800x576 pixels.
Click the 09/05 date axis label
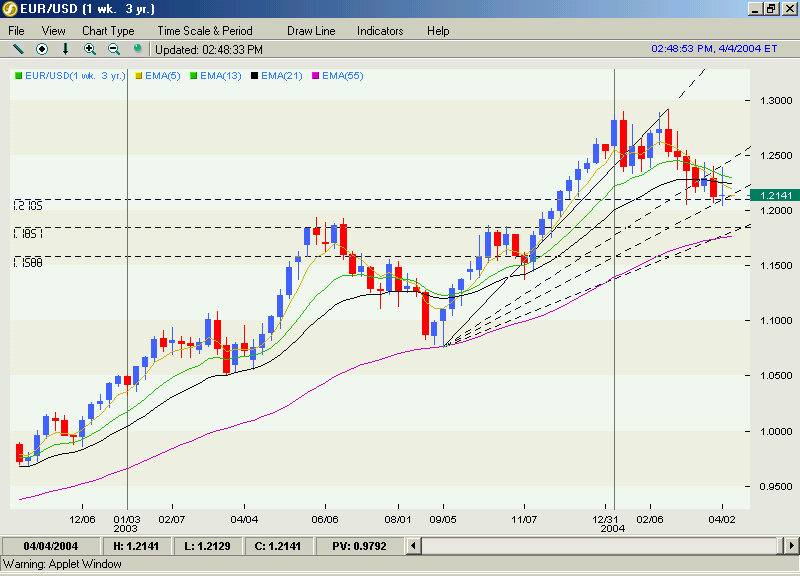[x=443, y=519]
